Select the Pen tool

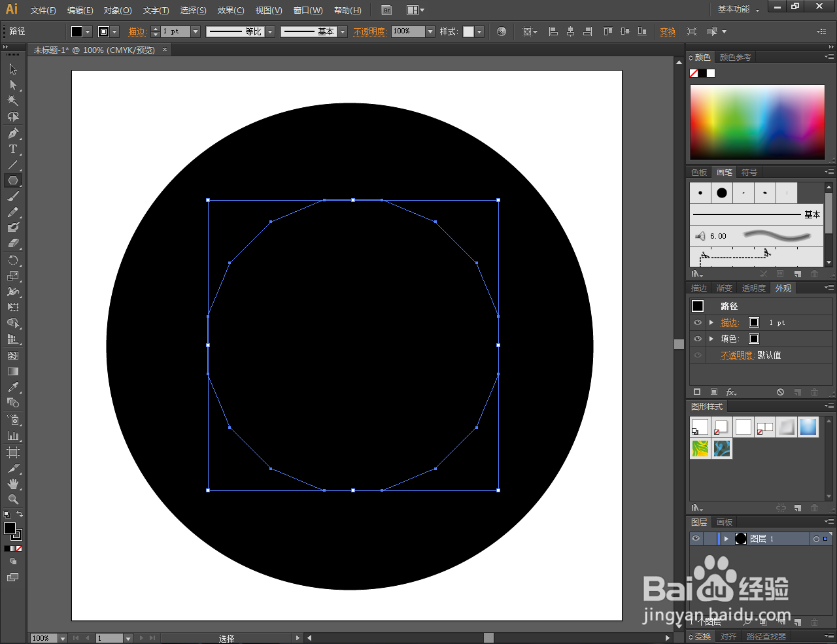12,133
